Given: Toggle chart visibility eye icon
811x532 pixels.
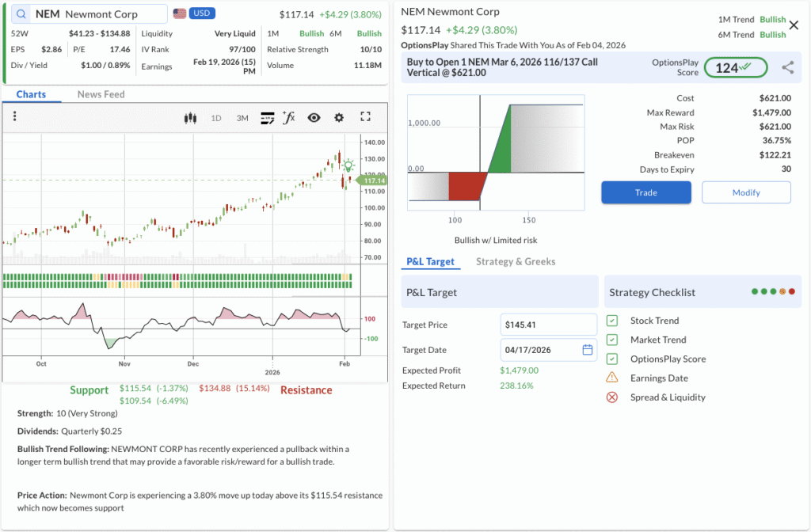Looking at the screenshot, I should point(314,118).
